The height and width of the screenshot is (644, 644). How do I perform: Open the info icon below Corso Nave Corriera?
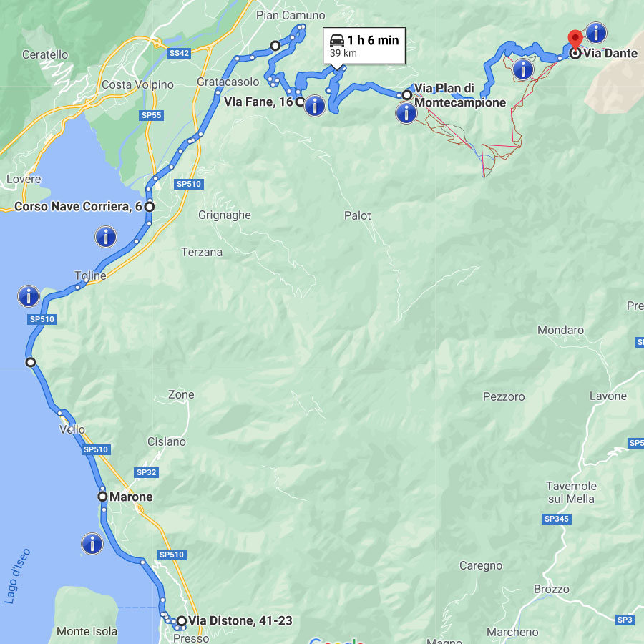pyautogui.click(x=106, y=237)
